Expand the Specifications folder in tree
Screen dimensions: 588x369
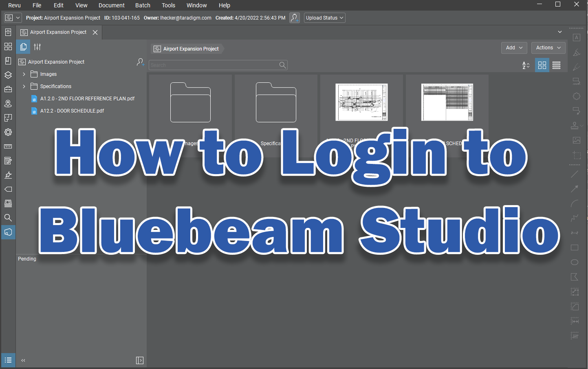tap(24, 86)
